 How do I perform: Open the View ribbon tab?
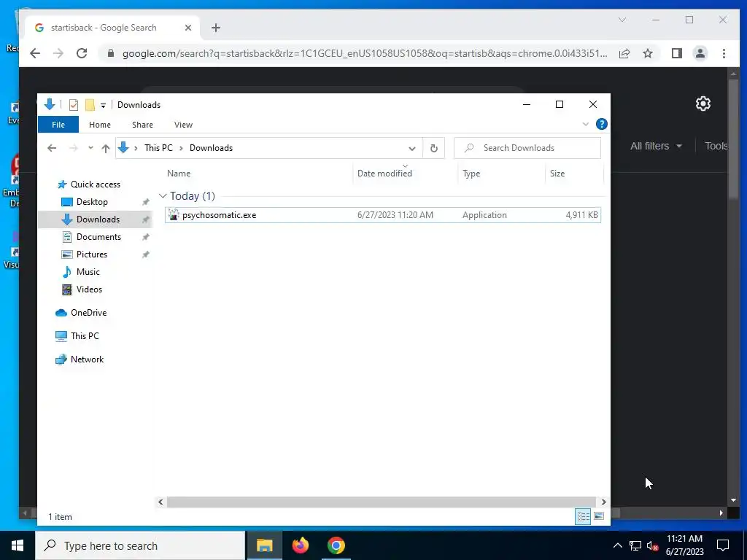click(183, 125)
